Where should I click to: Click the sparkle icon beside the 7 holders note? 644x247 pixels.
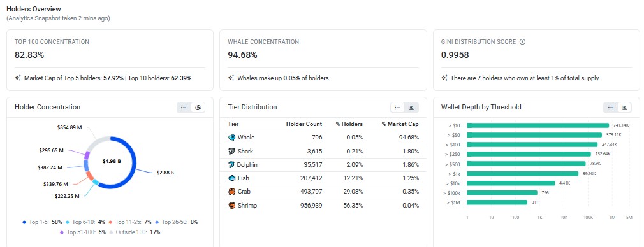[x=444, y=78]
